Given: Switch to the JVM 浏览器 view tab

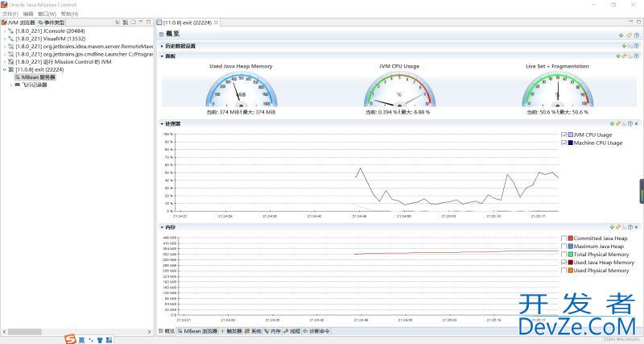Looking at the screenshot, I should click(x=19, y=23).
